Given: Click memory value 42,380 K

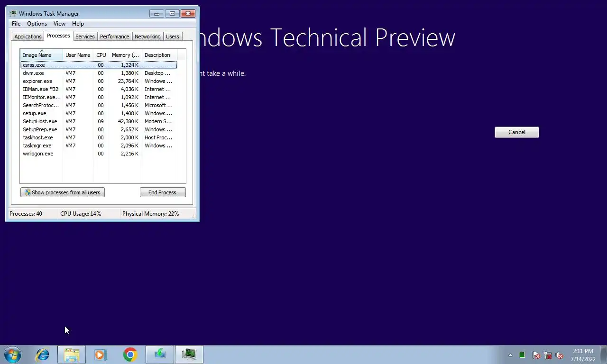Looking at the screenshot, I should (128, 121).
